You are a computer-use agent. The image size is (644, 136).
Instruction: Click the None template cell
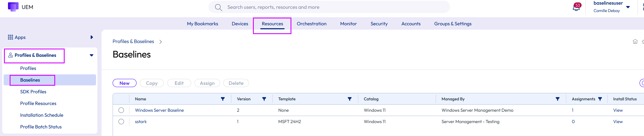point(283,110)
